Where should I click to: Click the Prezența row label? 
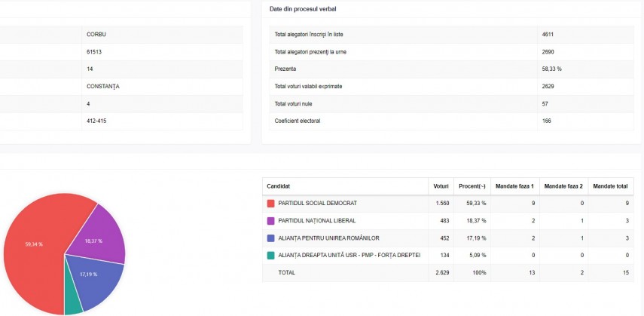[287, 69]
